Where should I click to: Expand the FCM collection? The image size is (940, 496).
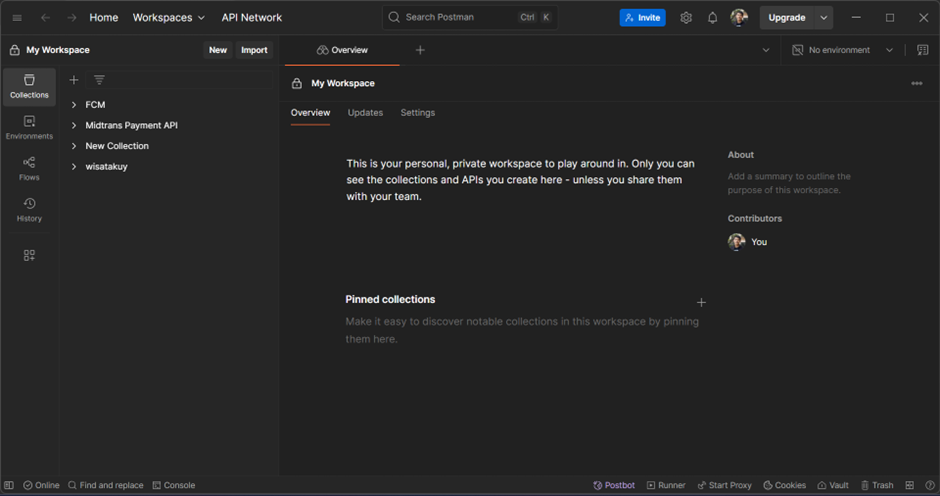74,104
